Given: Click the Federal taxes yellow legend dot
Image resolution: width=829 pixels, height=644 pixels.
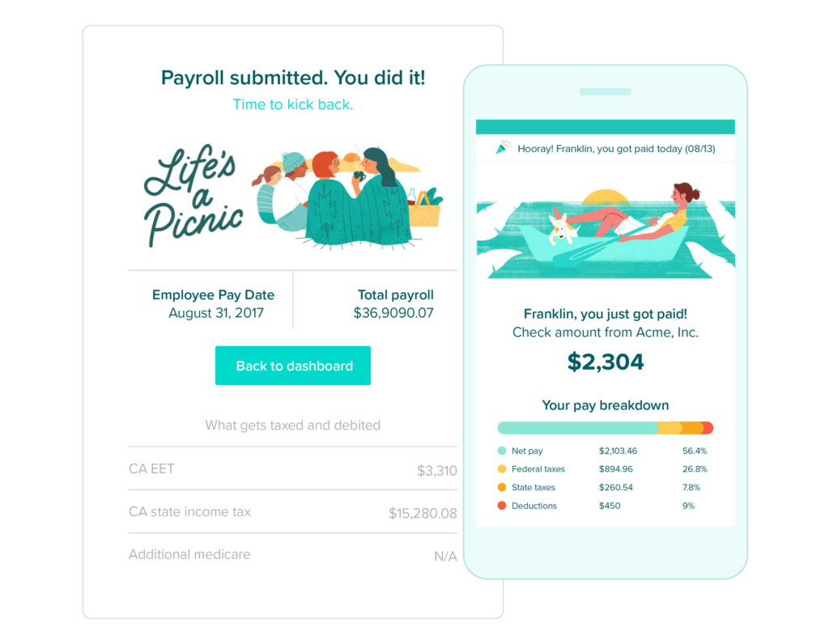Looking at the screenshot, I should (502, 469).
